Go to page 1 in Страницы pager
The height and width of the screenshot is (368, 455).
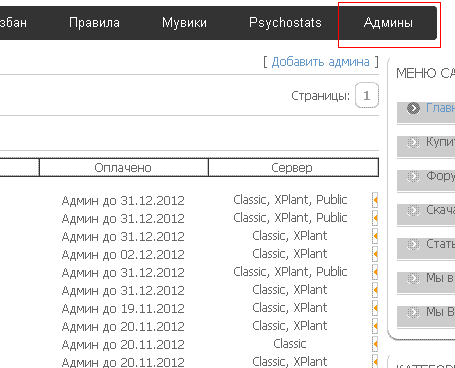coord(367,96)
